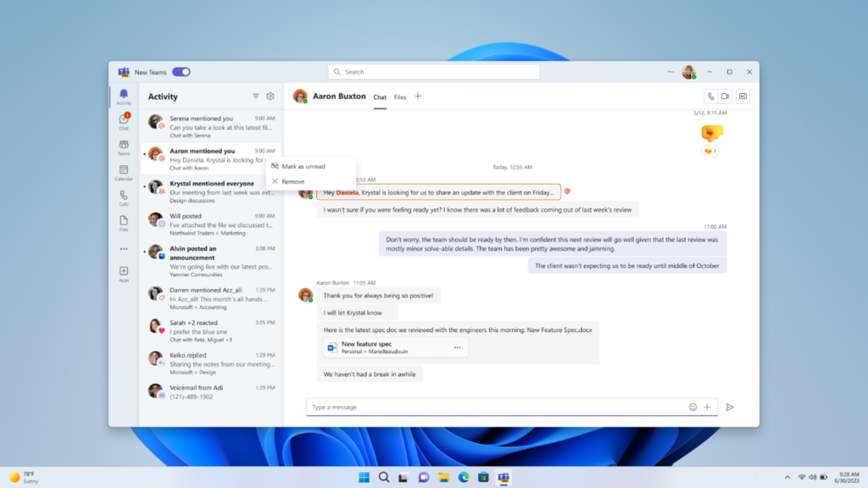Click the thumbs reaction count badge

[x=710, y=151]
